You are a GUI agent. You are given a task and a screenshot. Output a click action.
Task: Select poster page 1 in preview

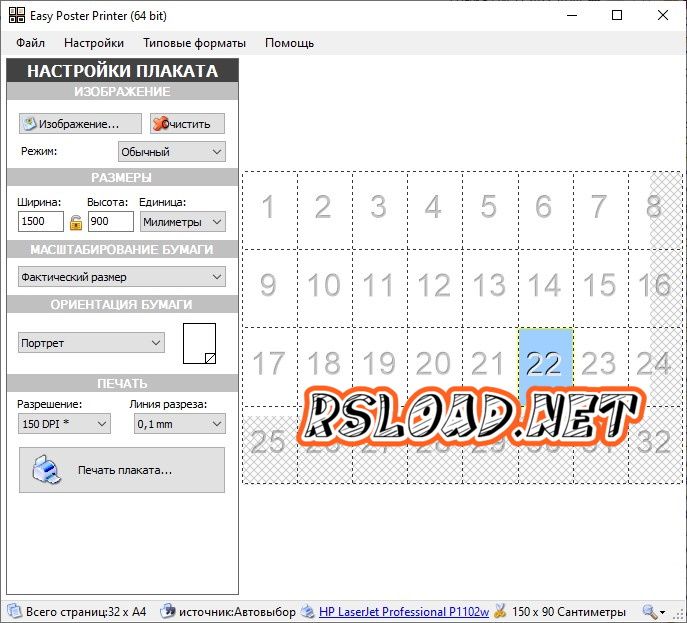pyautogui.click(x=270, y=210)
